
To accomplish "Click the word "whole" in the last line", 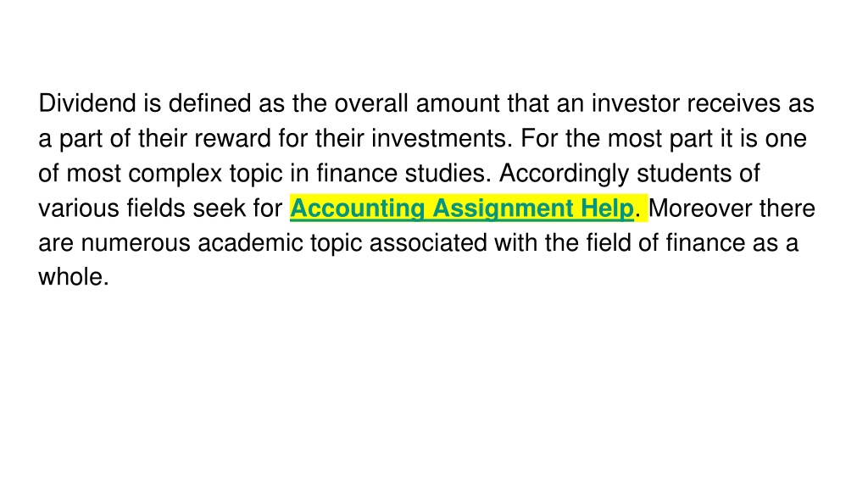I will tap(70, 277).
